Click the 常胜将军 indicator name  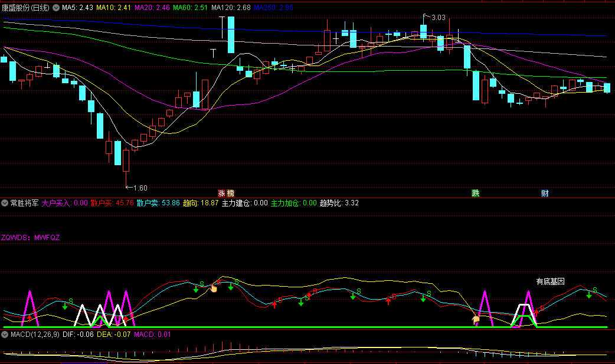pos(25,203)
